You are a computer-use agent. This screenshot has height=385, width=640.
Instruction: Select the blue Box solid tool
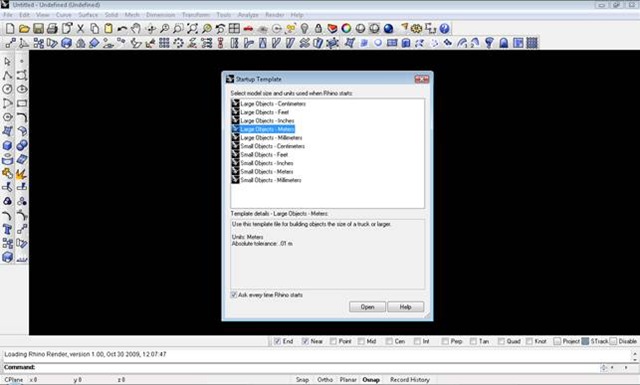[7, 145]
